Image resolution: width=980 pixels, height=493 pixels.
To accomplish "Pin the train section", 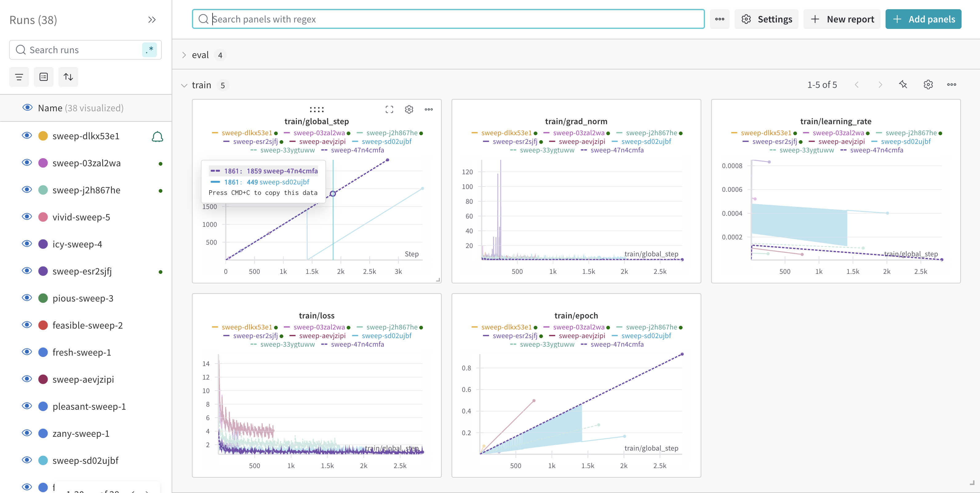I will (903, 85).
